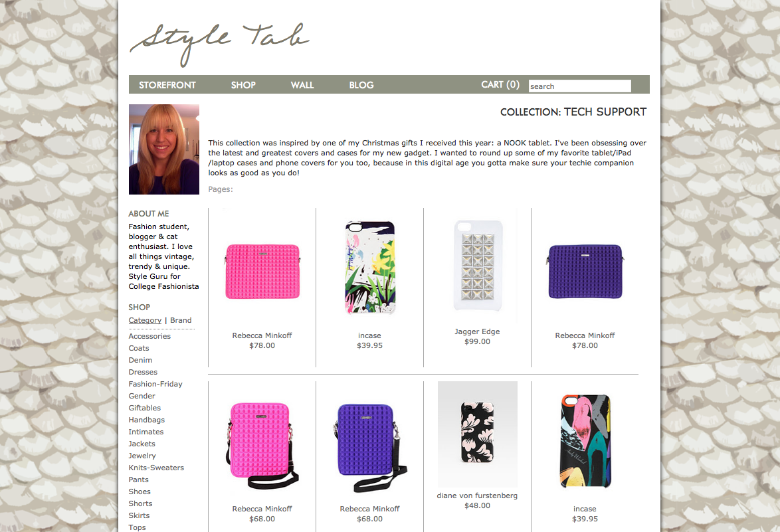Open the SHOP menu item
Viewport: 780px width, 532px height.
243,85
